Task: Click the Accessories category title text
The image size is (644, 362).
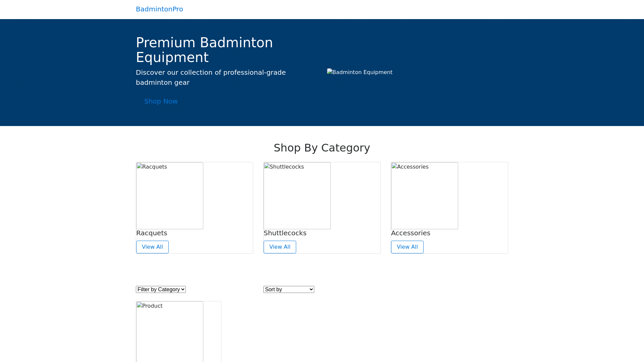Action: tap(411, 233)
